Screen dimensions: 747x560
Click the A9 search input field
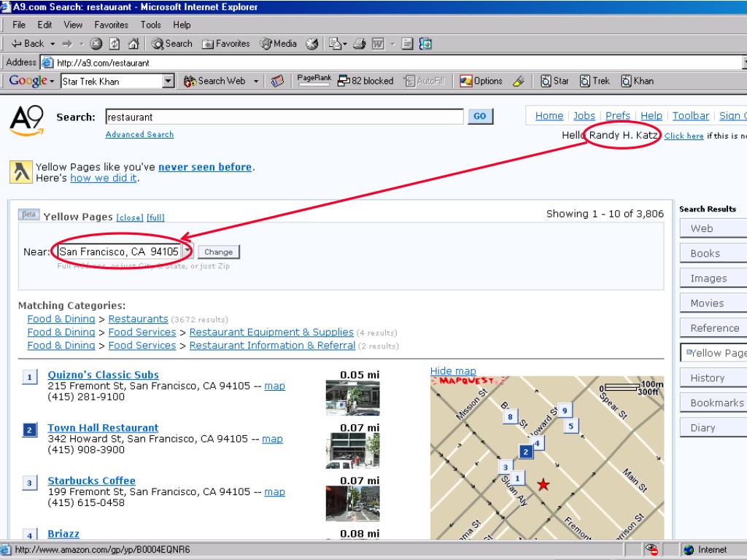[285, 117]
